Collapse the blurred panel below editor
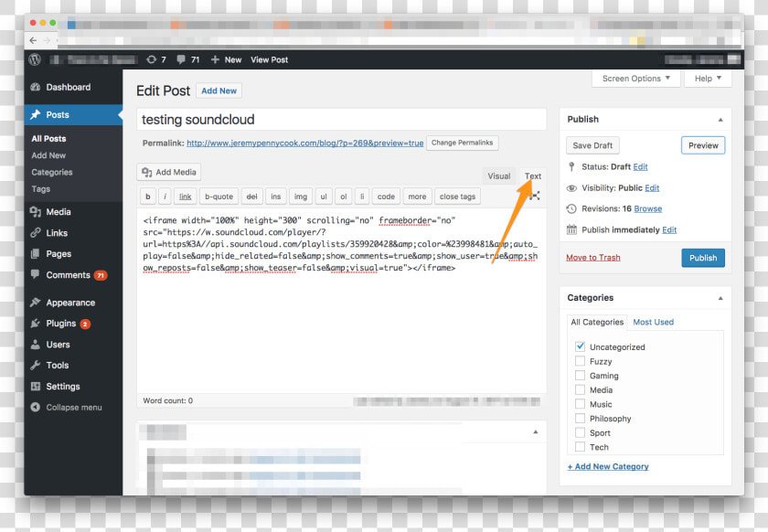768x532 pixels. [x=536, y=431]
